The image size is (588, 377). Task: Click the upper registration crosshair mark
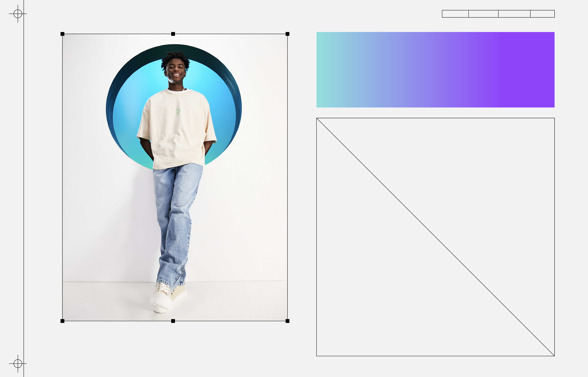[18, 14]
